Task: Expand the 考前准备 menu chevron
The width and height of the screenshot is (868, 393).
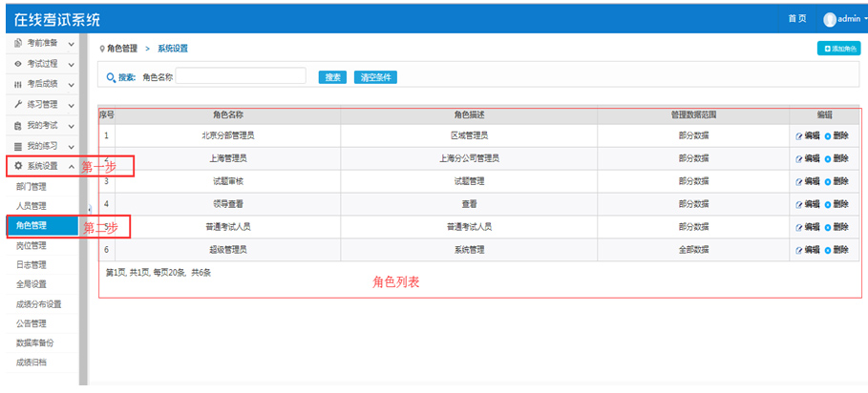Action: tap(72, 44)
